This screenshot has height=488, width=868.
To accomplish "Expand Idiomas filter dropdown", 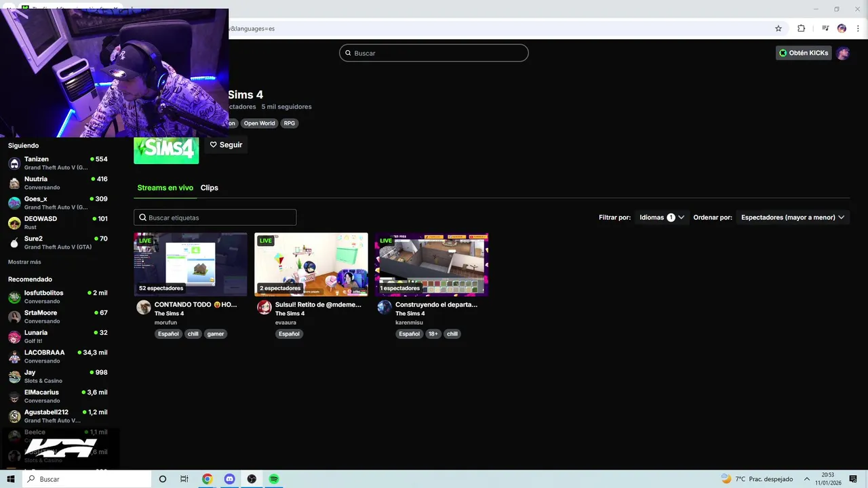I will click(x=662, y=218).
